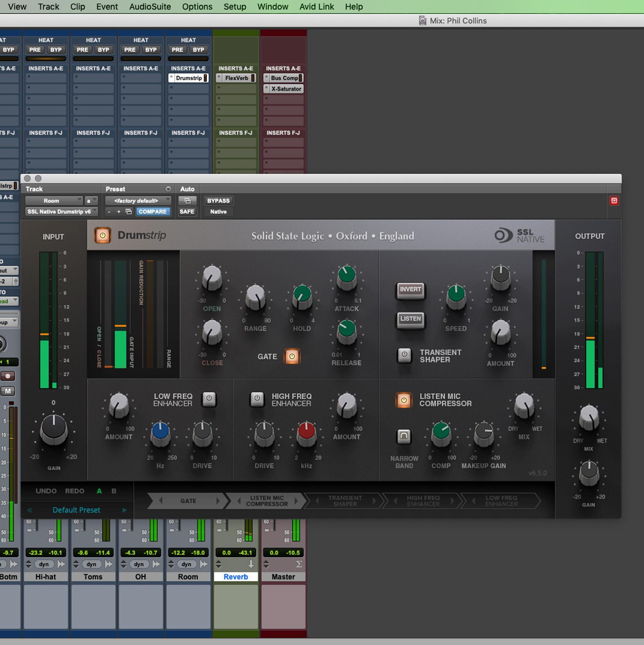644x645 pixels.
Task: Click the Invert button in Transient Shaper
Action: tap(410, 291)
